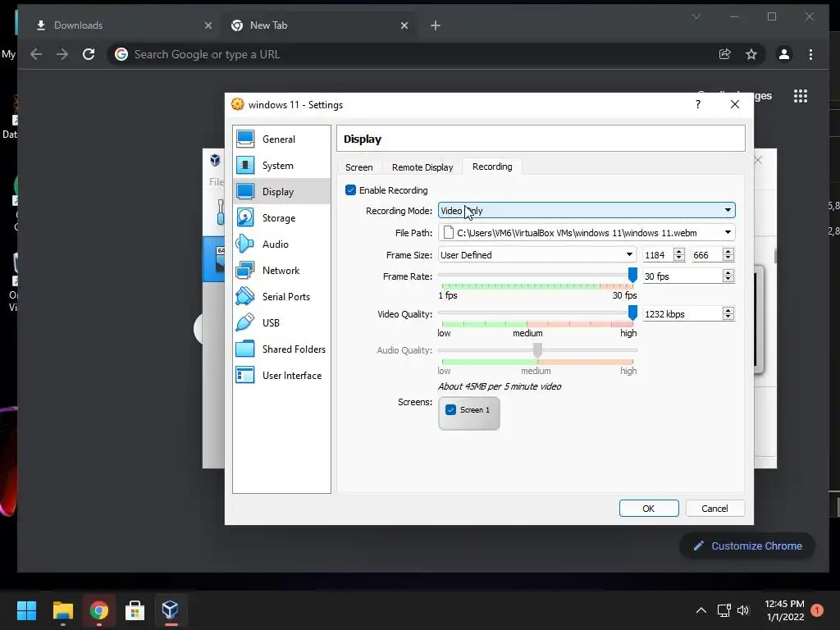840x630 pixels.
Task: Share this page from the address bar
Action: pos(725,54)
